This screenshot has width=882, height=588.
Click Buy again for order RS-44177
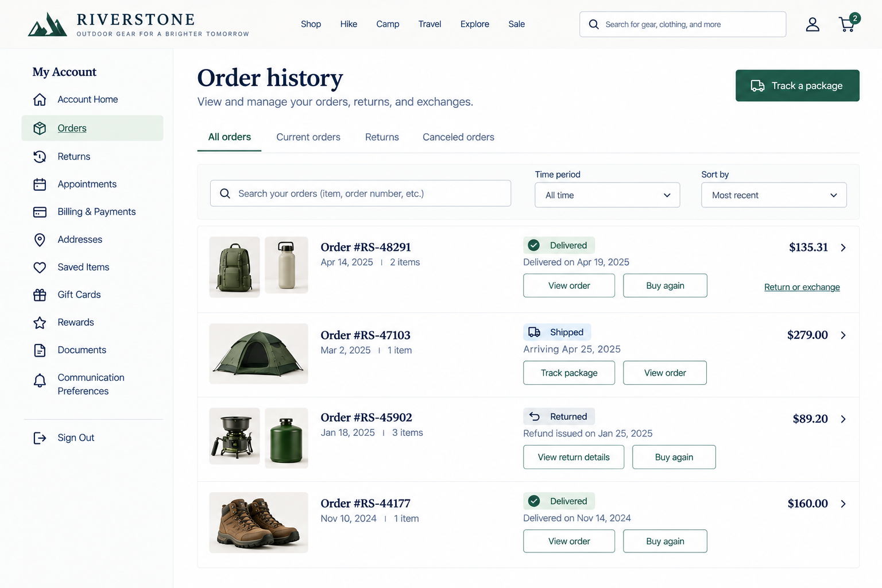[665, 541]
